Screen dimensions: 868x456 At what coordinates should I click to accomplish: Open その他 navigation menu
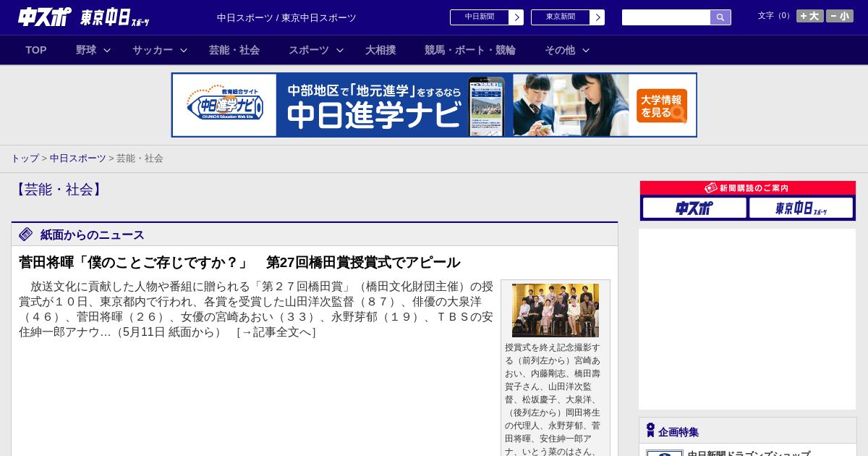pos(560,50)
